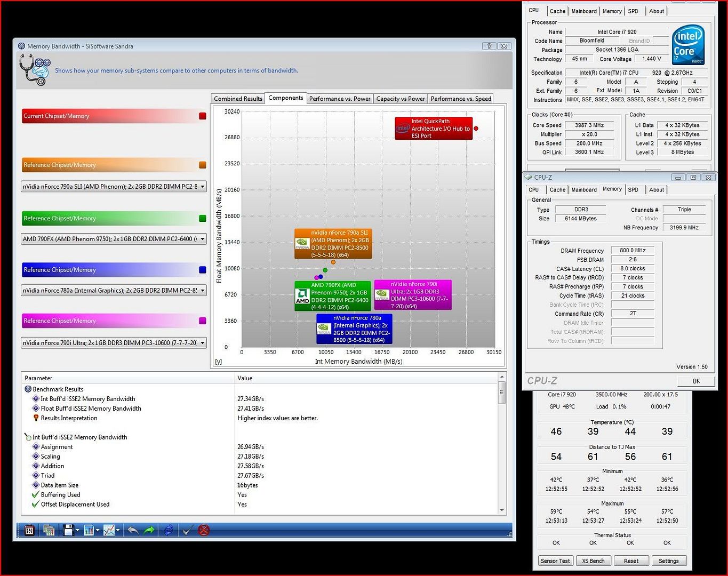Viewport: 728px width, 576px height.
Task: Switch to the Combined Results tab
Action: click(x=238, y=99)
